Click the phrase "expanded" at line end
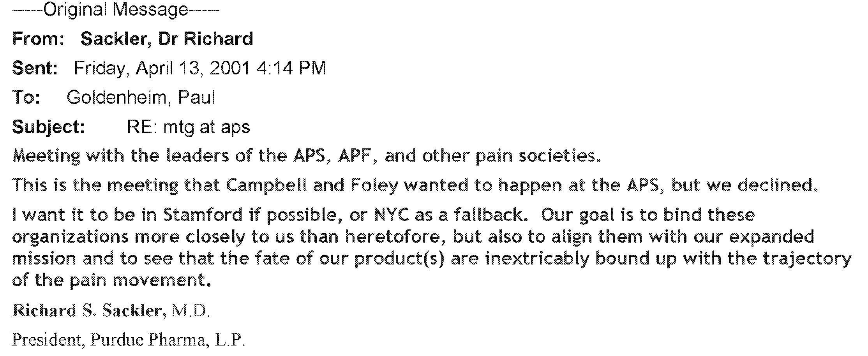This screenshot has height=356, width=868. 771,237
